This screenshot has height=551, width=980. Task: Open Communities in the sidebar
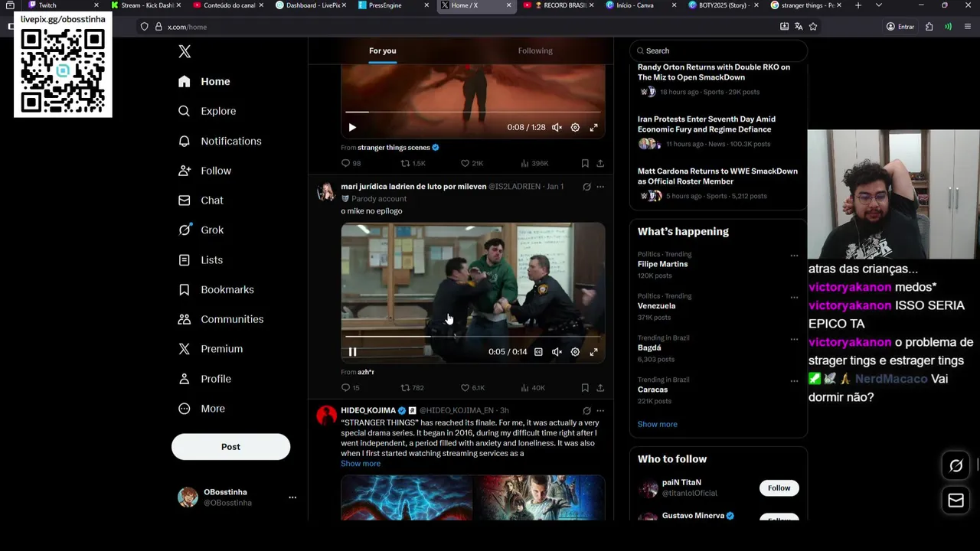click(220, 319)
